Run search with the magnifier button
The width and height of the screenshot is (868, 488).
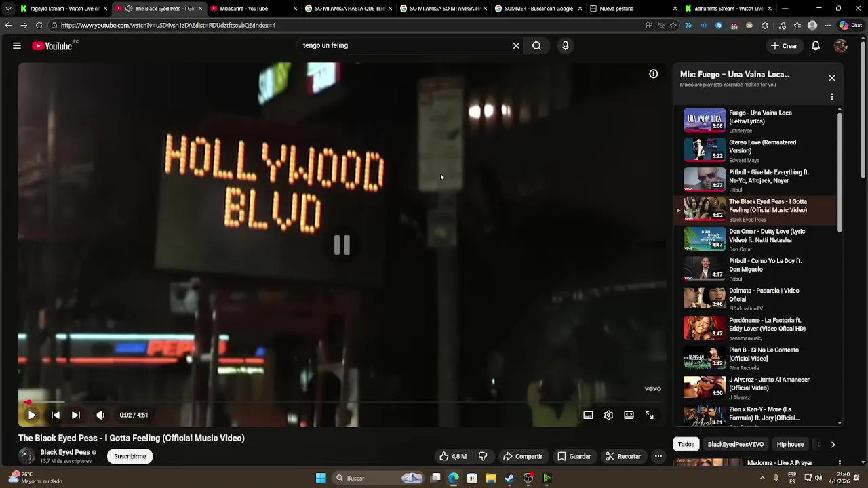[536, 46]
